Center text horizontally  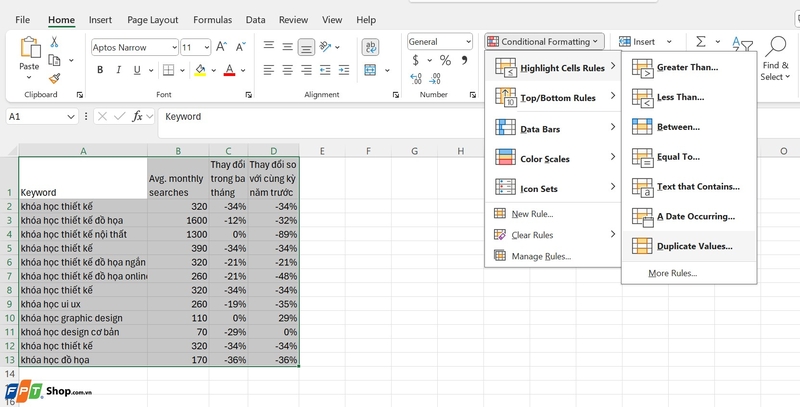tap(288, 70)
